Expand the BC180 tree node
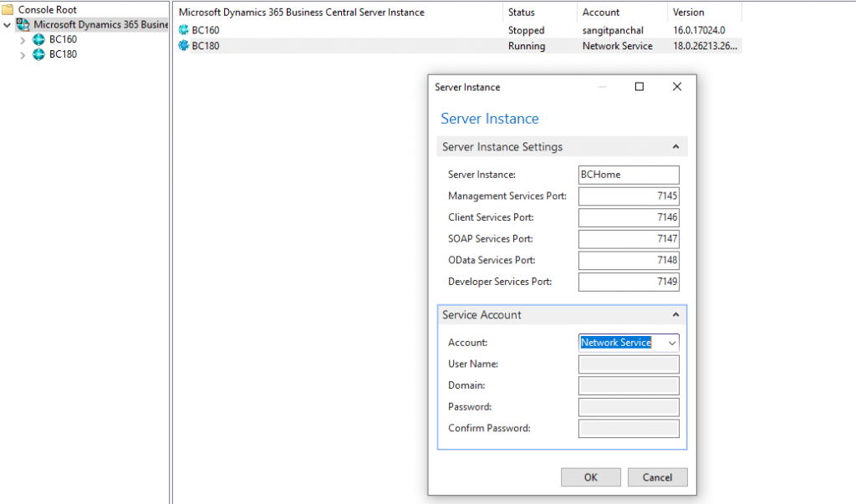The width and height of the screenshot is (856, 504). [22, 54]
